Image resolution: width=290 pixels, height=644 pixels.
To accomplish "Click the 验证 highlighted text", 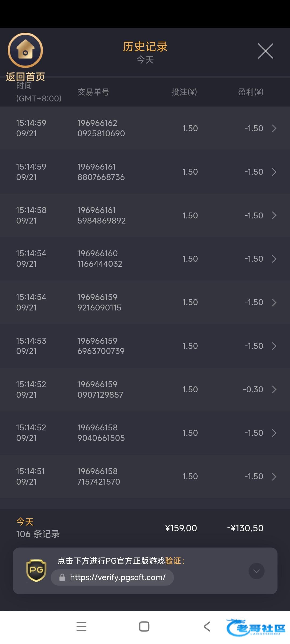I will pyautogui.click(x=173, y=561).
